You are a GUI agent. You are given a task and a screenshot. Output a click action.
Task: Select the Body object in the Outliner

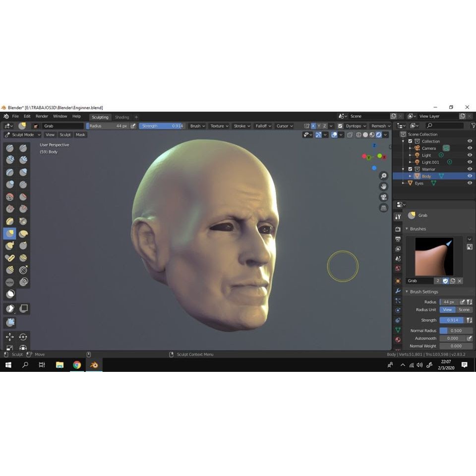pos(426,176)
